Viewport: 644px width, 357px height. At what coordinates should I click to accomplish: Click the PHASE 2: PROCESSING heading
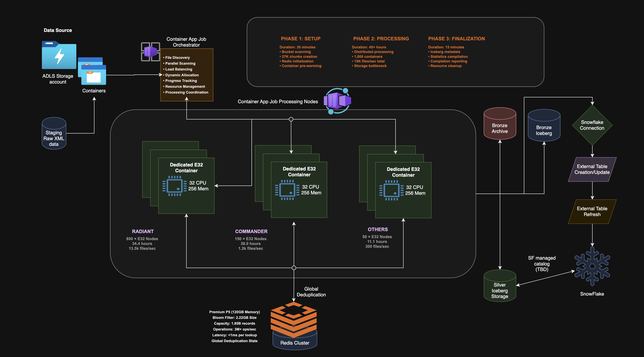381,39
